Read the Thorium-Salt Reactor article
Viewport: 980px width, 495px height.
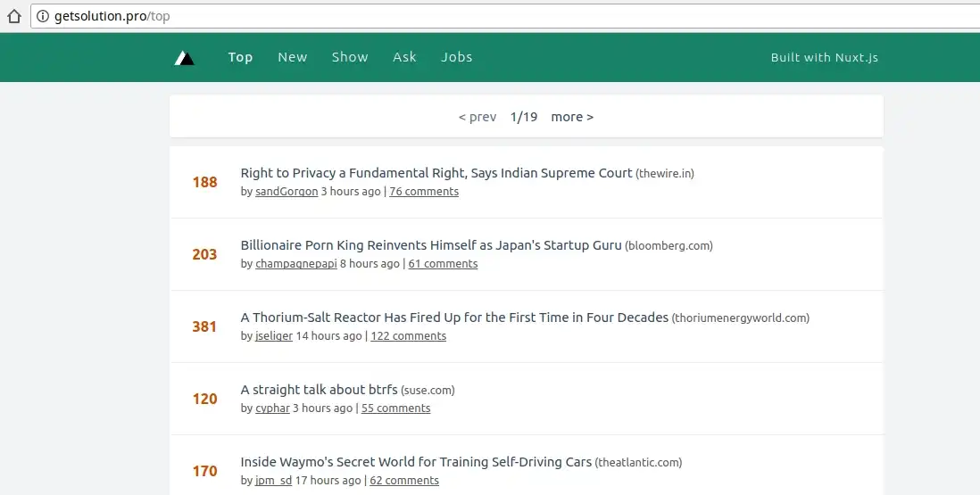pos(454,318)
